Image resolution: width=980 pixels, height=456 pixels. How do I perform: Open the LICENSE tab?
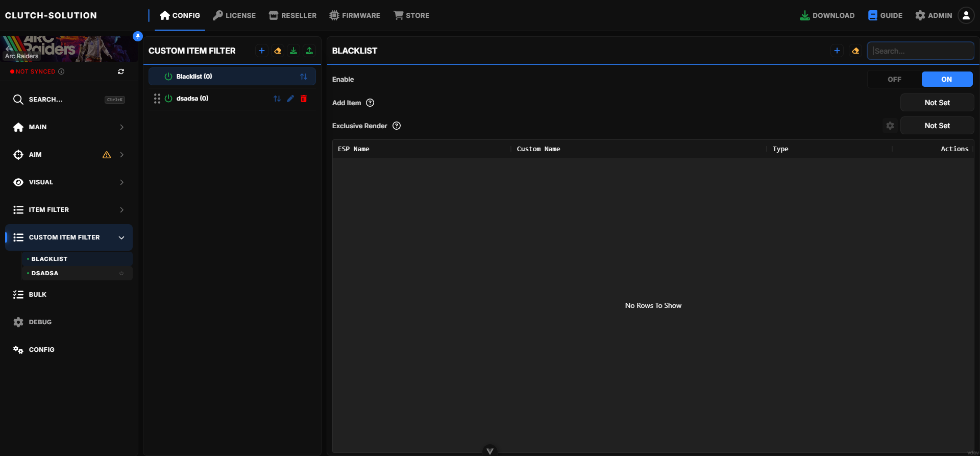[234, 15]
